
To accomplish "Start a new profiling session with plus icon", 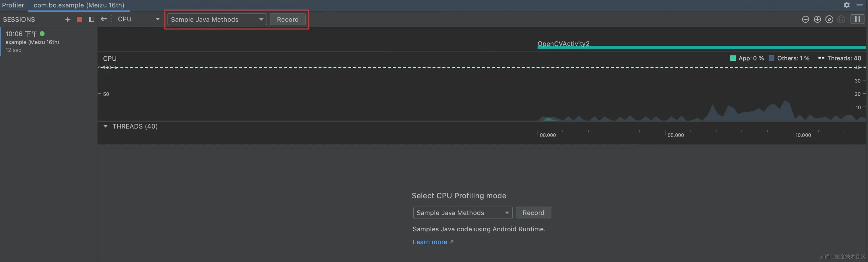I will click(68, 19).
